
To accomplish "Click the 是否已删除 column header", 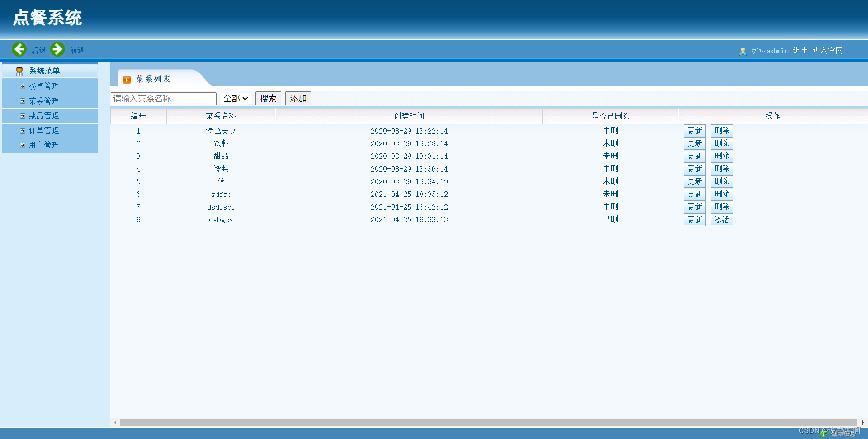I will pyautogui.click(x=610, y=116).
